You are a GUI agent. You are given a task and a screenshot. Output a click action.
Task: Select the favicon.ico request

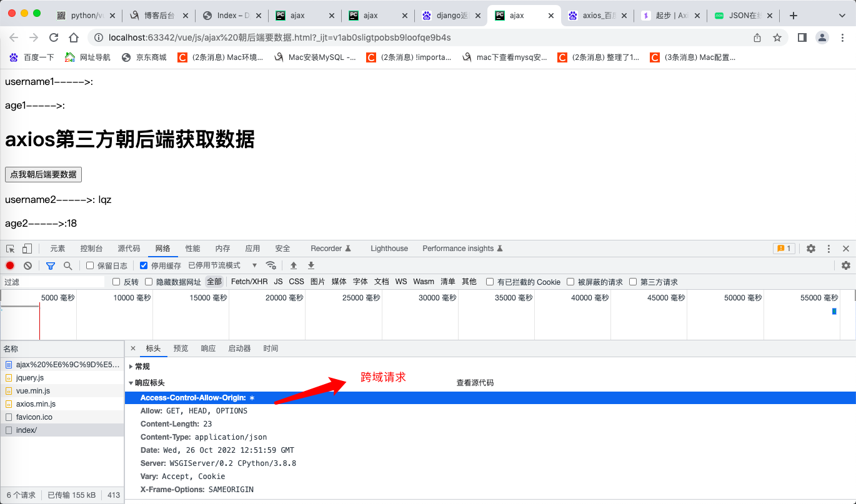pos(62,417)
